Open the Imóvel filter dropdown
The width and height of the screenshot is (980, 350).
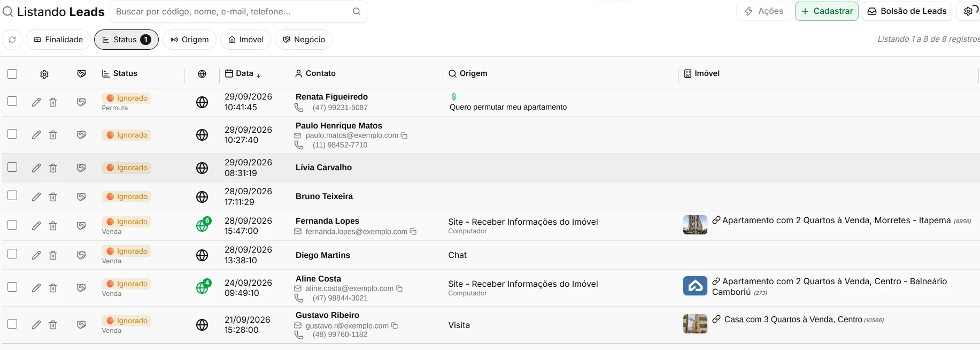pyautogui.click(x=245, y=40)
